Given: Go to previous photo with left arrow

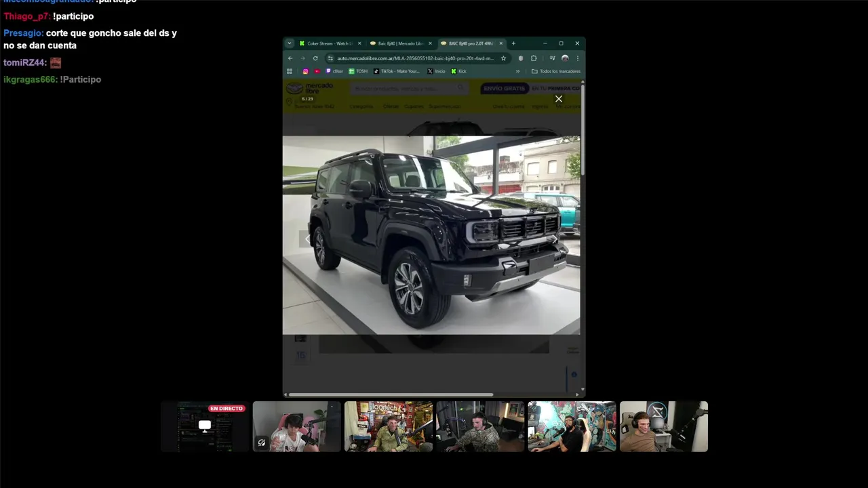Looking at the screenshot, I should pos(307,239).
